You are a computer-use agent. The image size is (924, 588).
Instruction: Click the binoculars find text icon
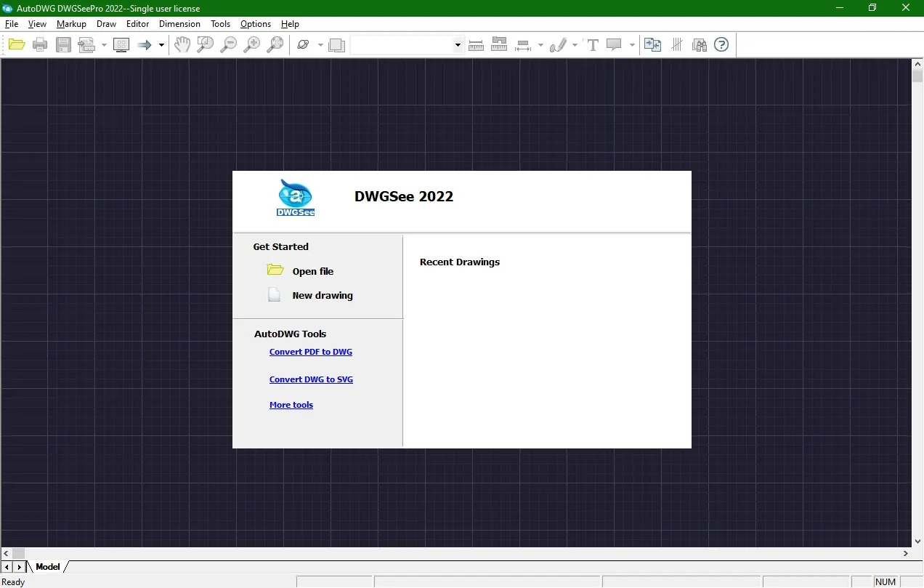(x=700, y=45)
